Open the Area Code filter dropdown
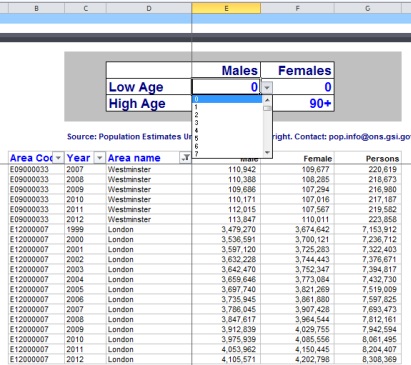Viewport: 411px width, 365px height. click(58, 158)
